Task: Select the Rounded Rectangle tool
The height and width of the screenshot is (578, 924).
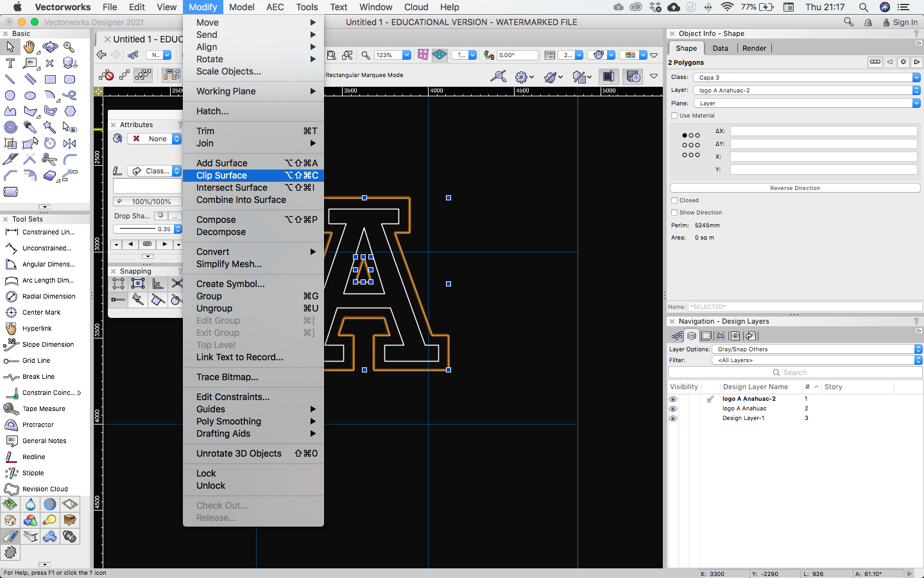Action: [69, 79]
